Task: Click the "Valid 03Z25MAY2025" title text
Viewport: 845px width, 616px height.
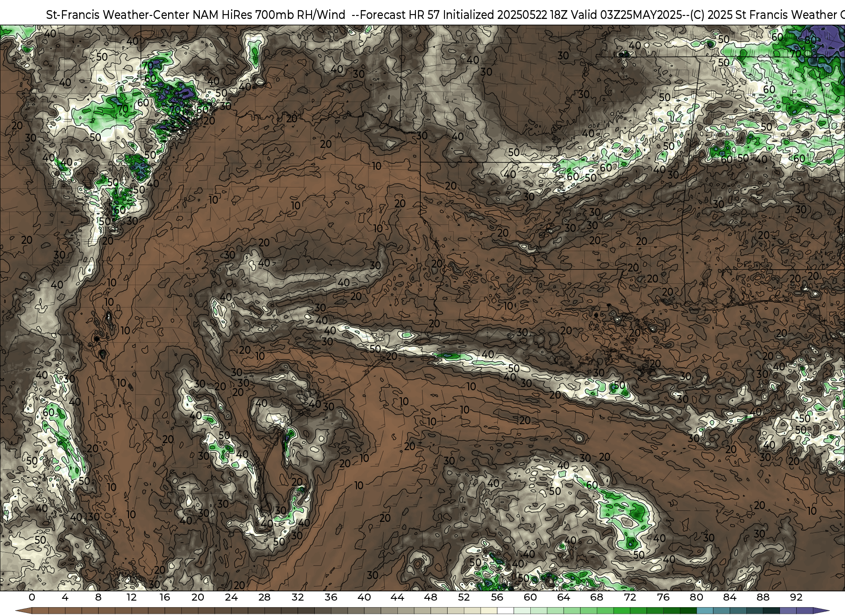Action: coord(625,15)
